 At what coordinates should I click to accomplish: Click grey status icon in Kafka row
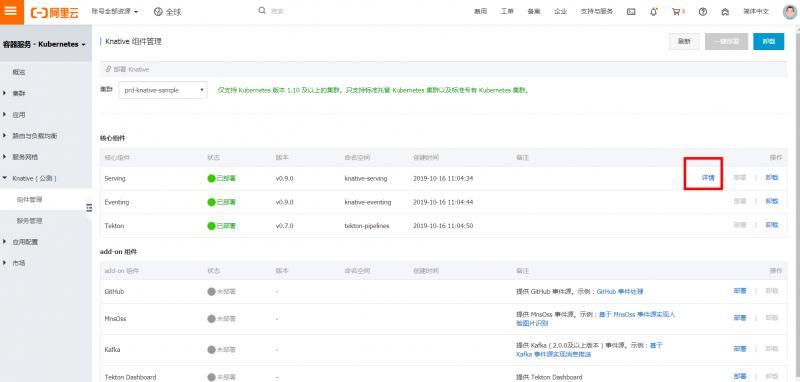point(211,350)
